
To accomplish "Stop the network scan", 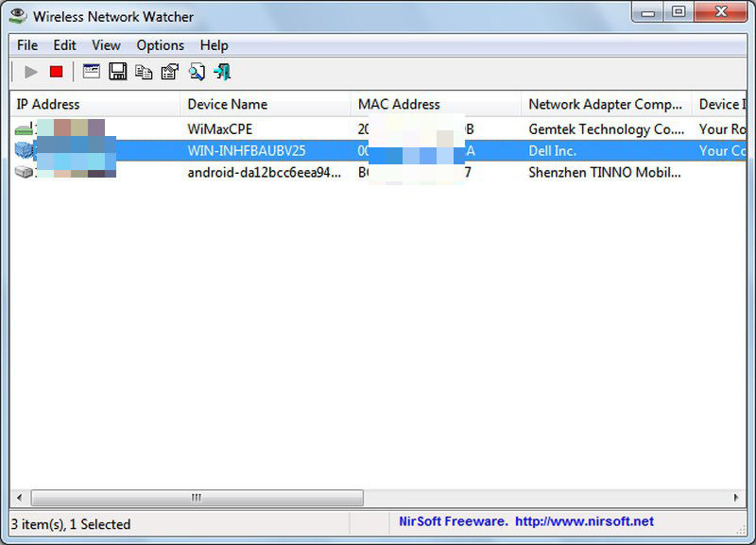I will (56, 71).
